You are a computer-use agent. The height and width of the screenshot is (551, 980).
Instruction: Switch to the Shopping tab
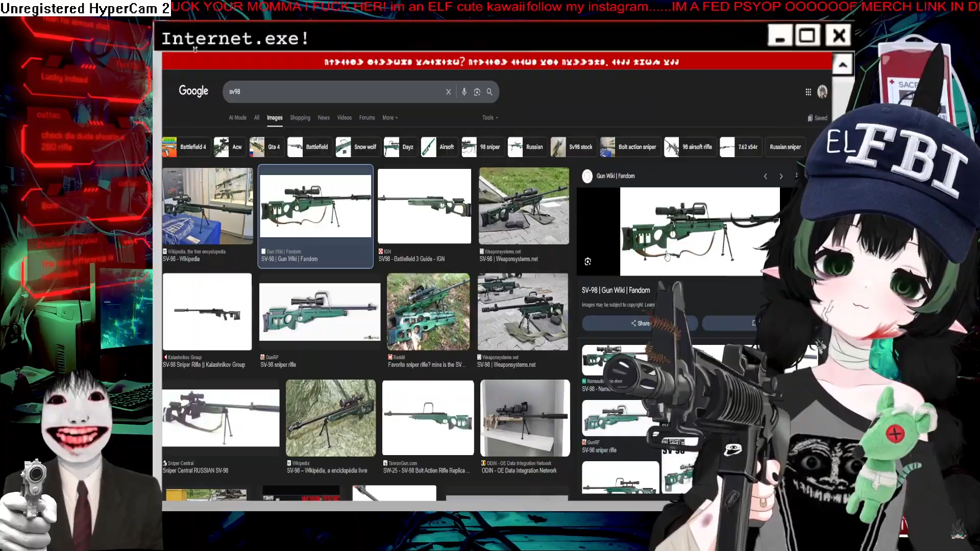pyautogui.click(x=300, y=118)
